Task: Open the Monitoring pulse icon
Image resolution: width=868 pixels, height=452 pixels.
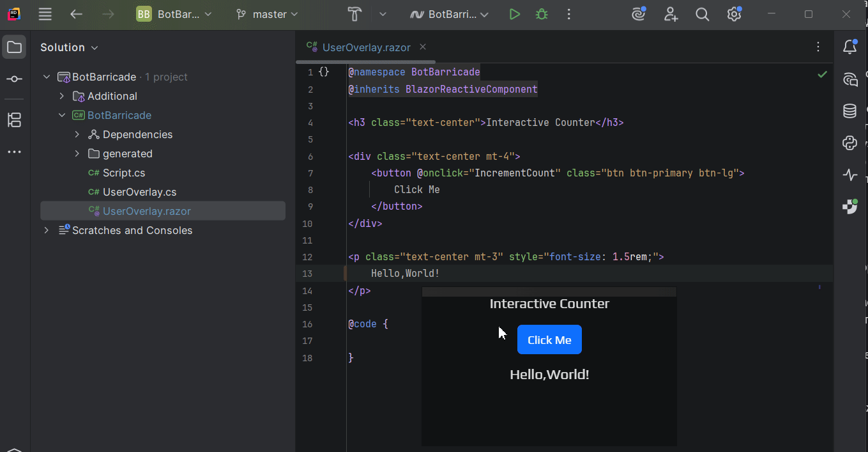Action: point(849,175)
